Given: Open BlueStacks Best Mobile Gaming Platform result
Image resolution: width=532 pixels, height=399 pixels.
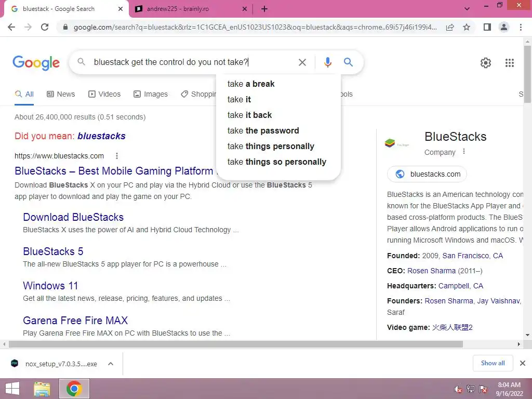Looking at the screenshot, I should coord(115,171).
